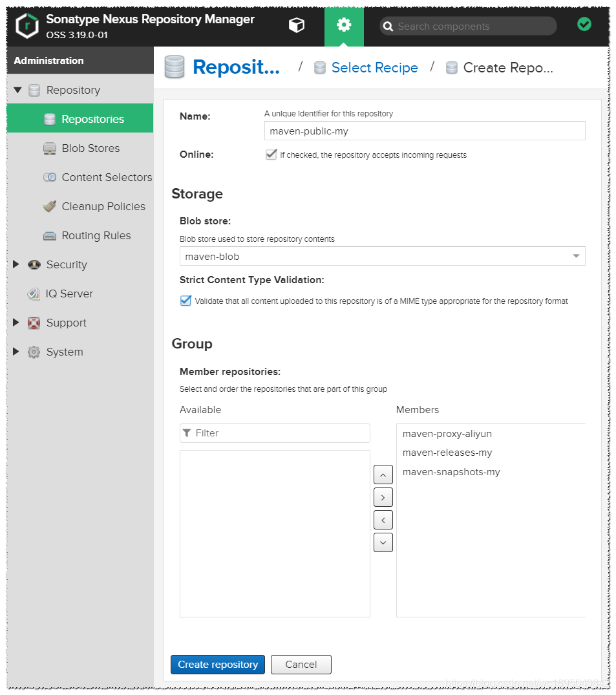
Task: Click the Select Recipe breadcrumb icon
Action: pos(319,68)
